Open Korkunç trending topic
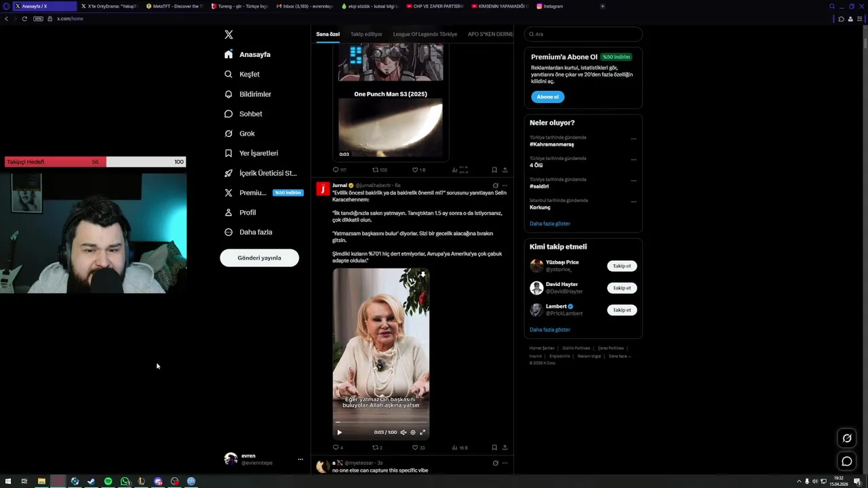 (540, 207)
